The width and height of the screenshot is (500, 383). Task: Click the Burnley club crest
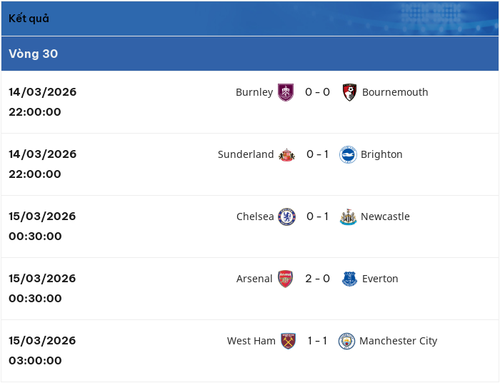(x=286, y=92)
